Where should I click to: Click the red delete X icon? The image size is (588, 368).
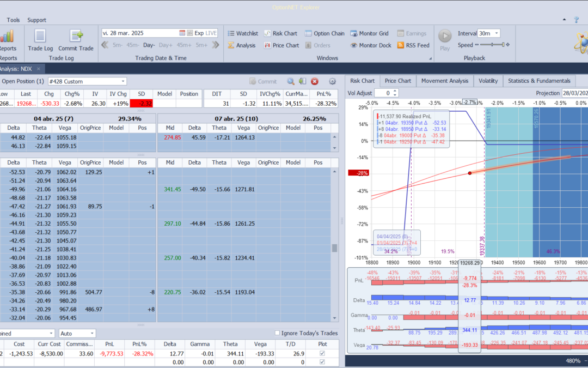pyautogui.click(x=315, y=81)
